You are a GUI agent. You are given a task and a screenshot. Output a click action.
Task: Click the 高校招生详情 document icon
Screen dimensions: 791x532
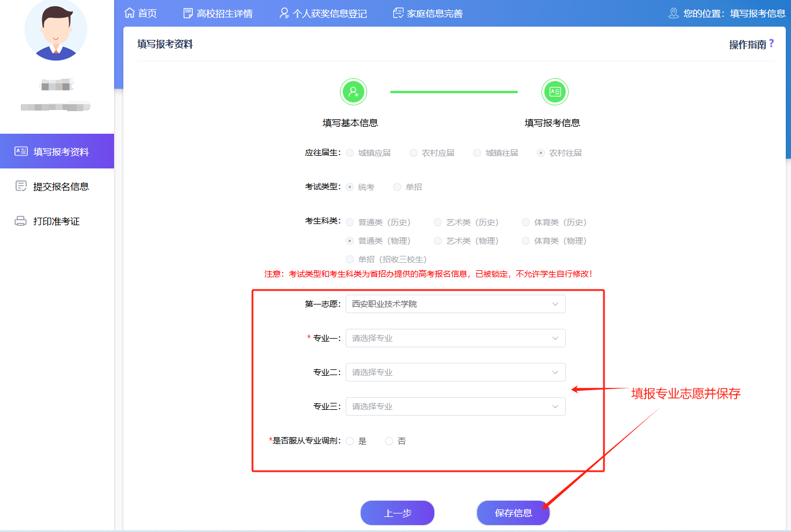[x=188, y=13]
